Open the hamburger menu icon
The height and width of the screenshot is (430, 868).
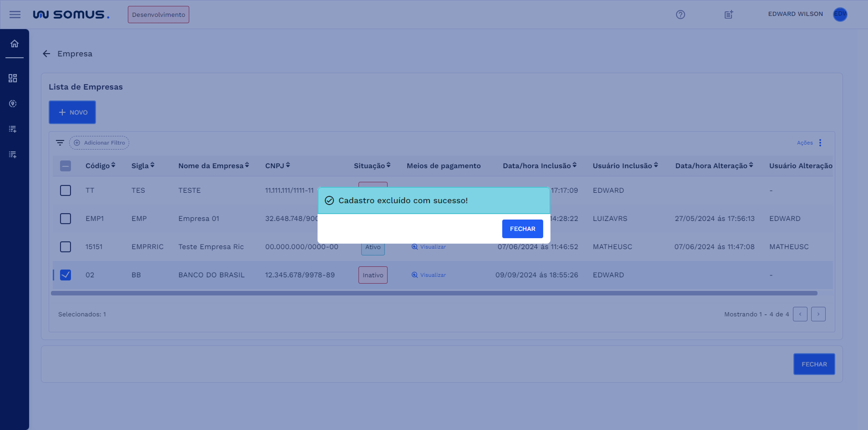pos(15,15)
